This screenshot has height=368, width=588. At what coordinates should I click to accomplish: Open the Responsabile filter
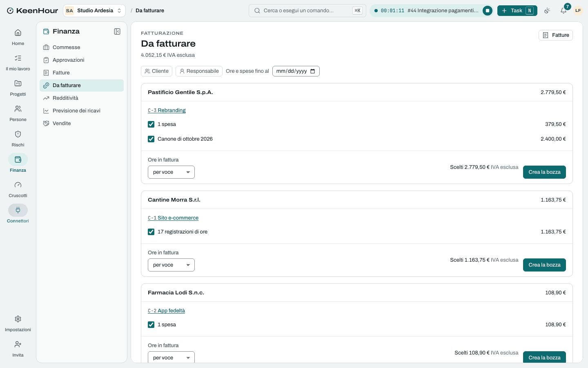(x=199, y=71)
